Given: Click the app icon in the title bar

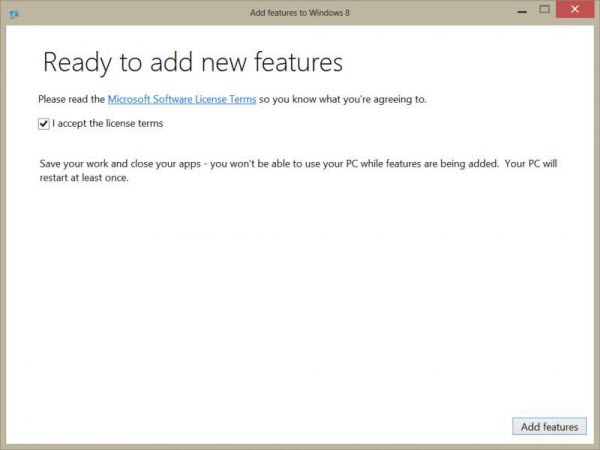Looking at the screenshot, I should click(14, 15).
